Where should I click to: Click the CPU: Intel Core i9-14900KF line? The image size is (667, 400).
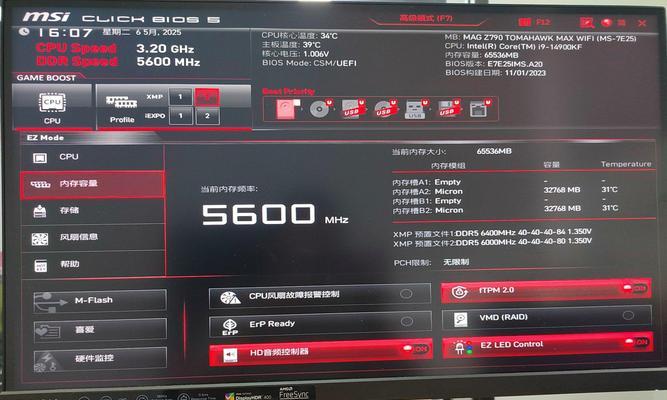point(513,46)
